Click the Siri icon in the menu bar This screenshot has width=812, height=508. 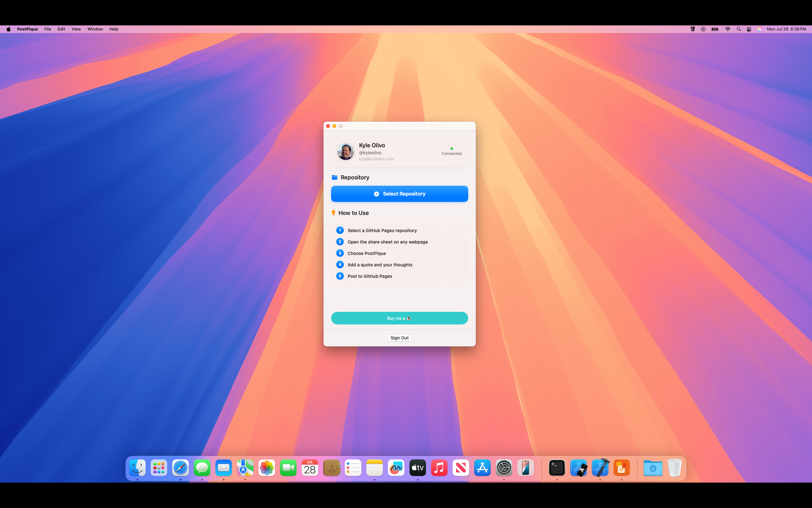click(x=759, y=29)
